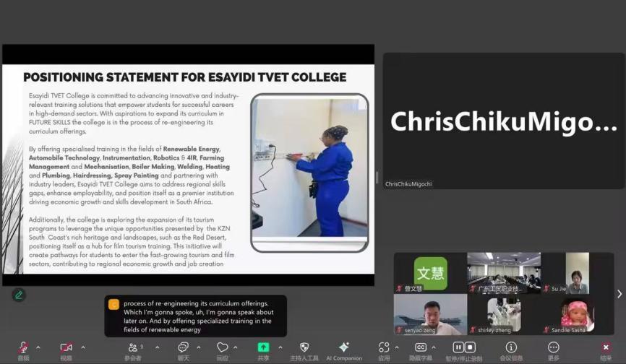The image size is (626, 364).
Task: Select Sandile Sasha's video thumbnail
Action: click(x=577, y=316)
